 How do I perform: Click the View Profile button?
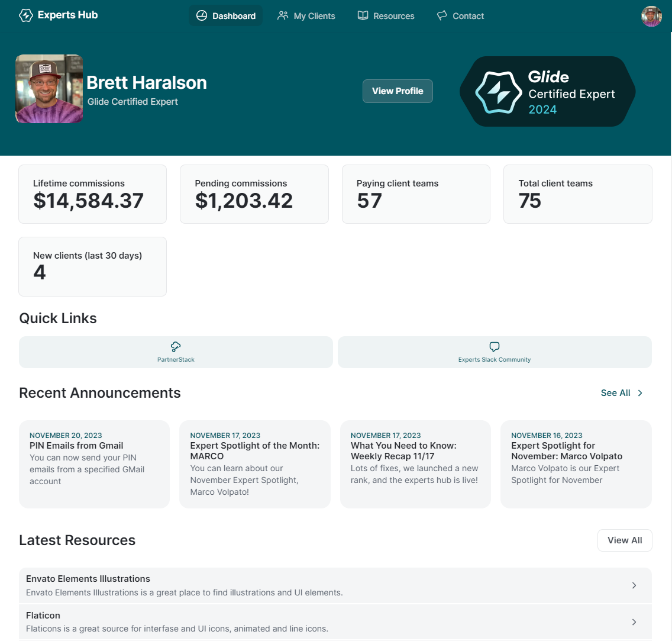398,91
